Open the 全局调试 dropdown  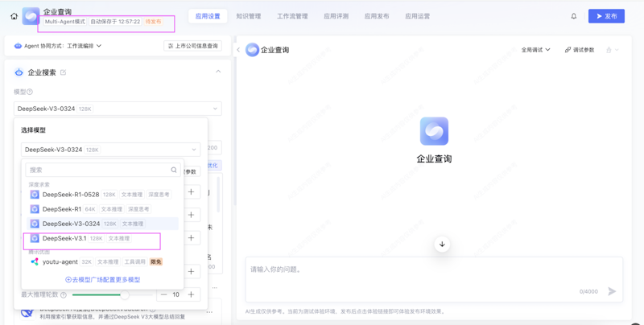click(535, 50)
